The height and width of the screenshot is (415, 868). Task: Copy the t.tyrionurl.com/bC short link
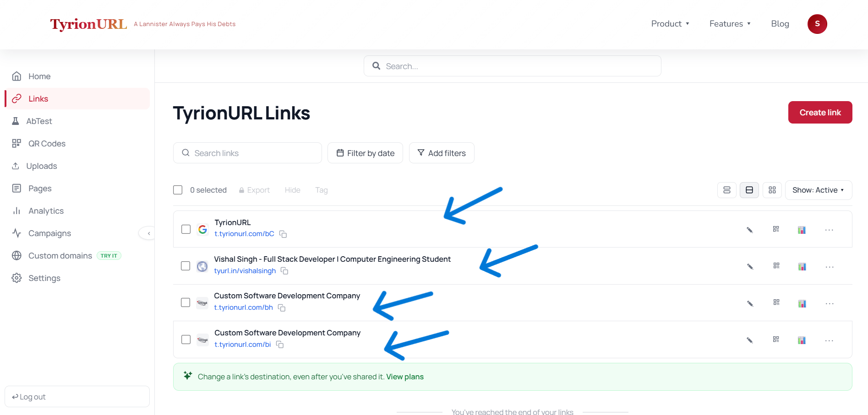point(283,234)
